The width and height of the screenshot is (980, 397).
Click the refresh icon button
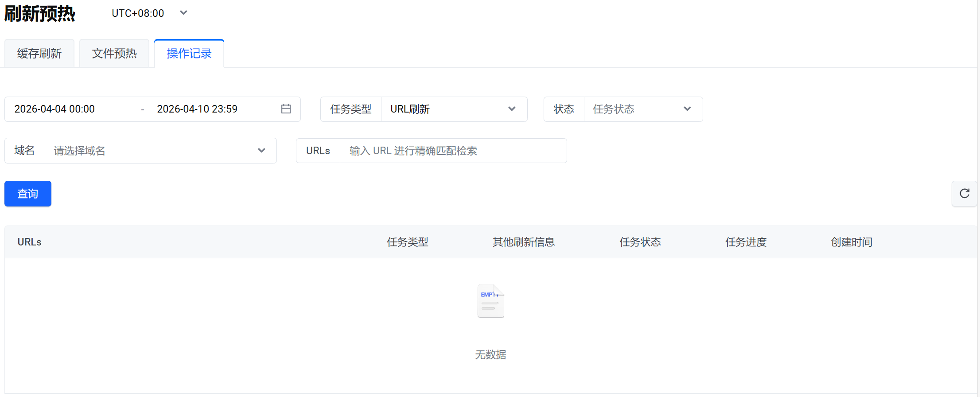click(964, 194)
